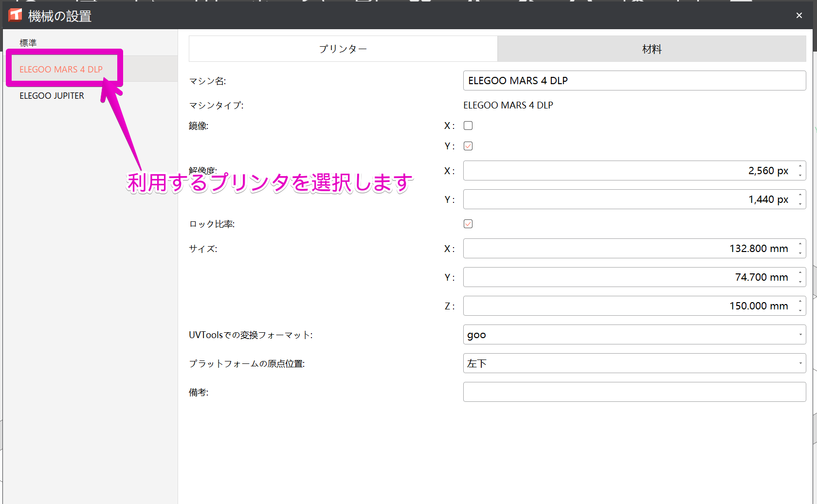Image resolution: width=817 pixels, height=504 pixels.
Task: Decrease size Z with down arrow
Action: (x=800, y=310)
